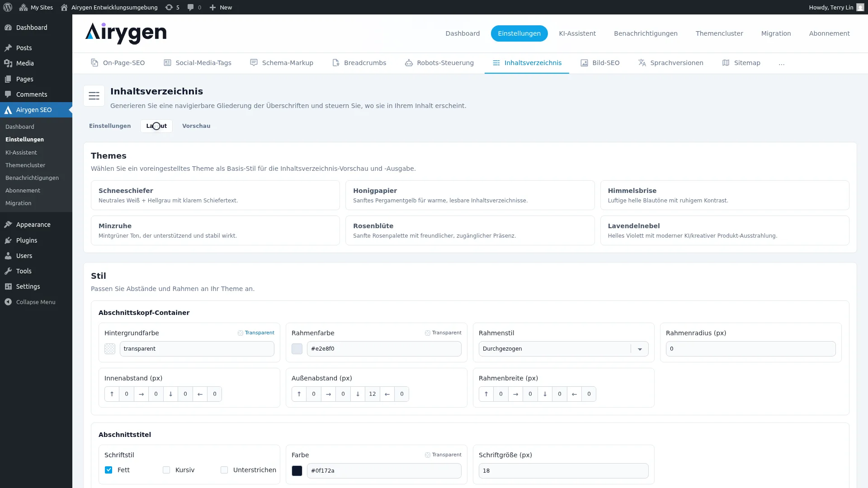This screenshot has width=868, height=488.
Task: Open the comments bubble in admin bar
Action: 190,7
